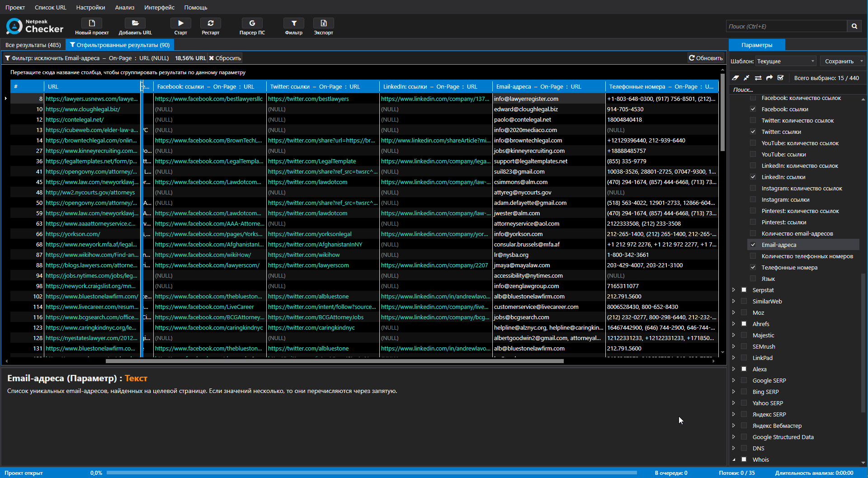
Task: Expand the Ahrefs tree group
Action: [x=733, y=324]
